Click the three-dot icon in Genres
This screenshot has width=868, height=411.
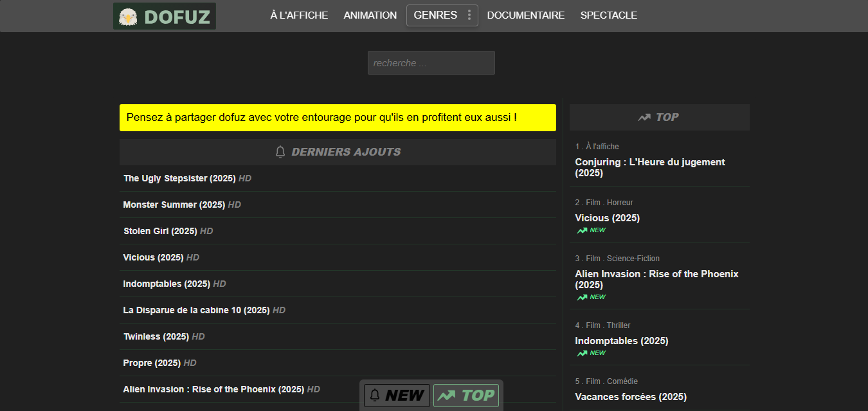click(469, 15)
